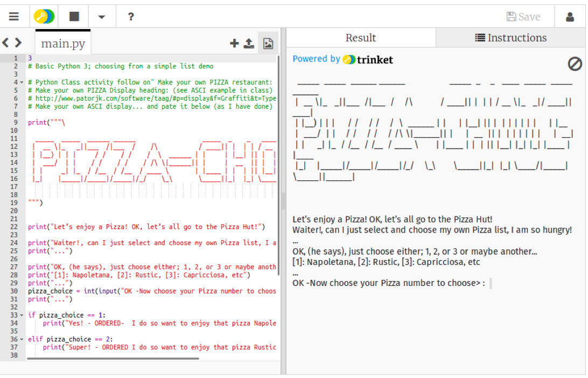Click the trinket logo icon in toolbar
This screenshot has height=378, width=588.
coord(44,17)
